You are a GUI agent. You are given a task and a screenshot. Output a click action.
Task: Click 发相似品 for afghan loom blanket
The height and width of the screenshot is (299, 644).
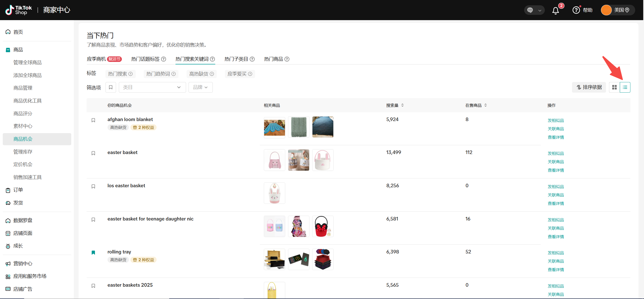pos(556,121)
